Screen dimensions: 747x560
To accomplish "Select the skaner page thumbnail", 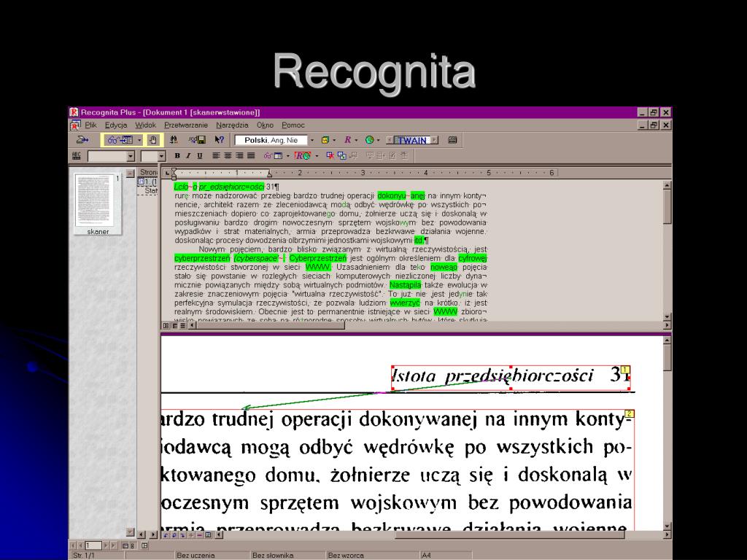I will point(98,204).
